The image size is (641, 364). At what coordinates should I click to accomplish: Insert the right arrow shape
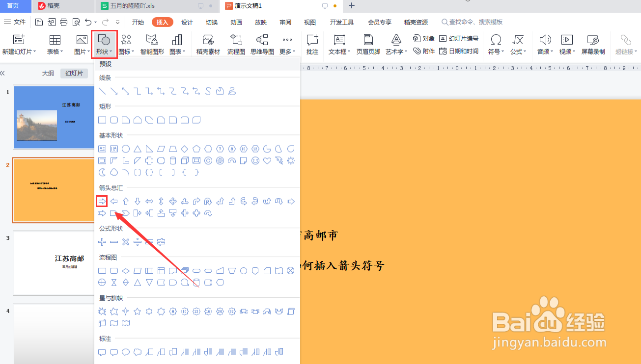pos(102,201)
